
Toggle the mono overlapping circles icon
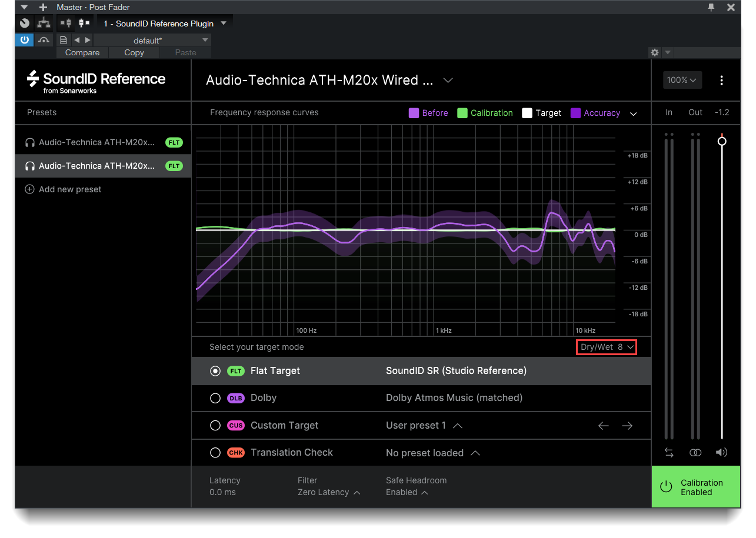[695, 452]
